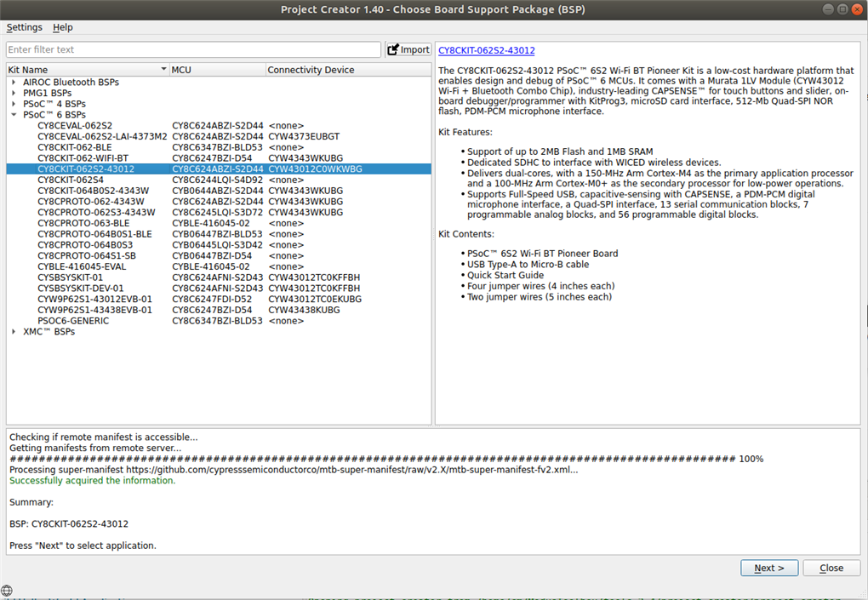Click the network globe icon in status bar
This screenshot has height=600, width=868.
click(7, 590)
